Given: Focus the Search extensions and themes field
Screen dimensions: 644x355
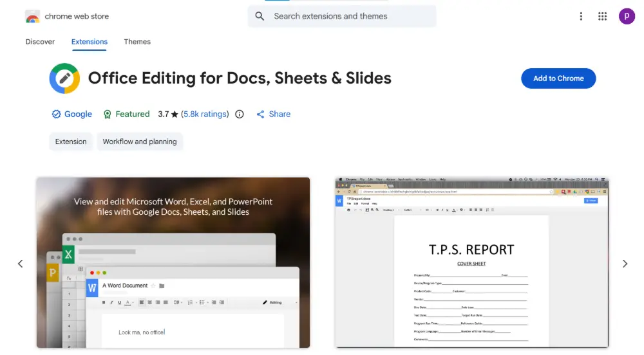Looking at the screenshot, I should click(342, 16).
